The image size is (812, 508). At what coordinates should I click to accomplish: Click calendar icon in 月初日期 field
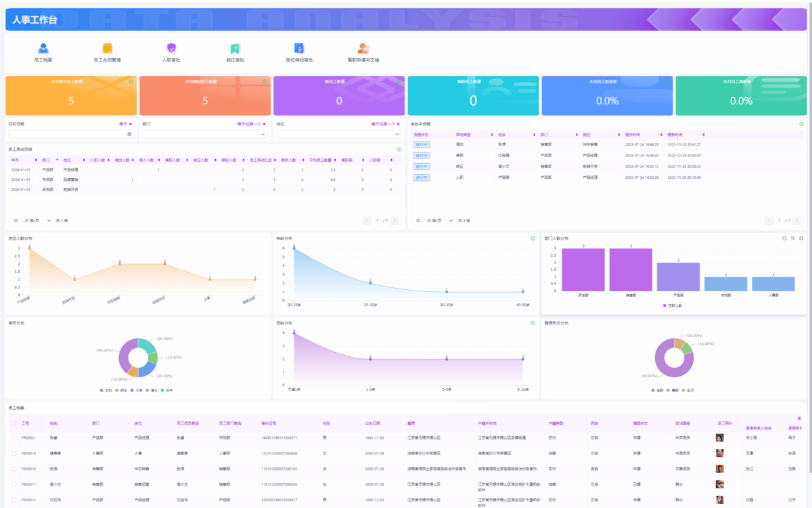click(x=129, y=135)
